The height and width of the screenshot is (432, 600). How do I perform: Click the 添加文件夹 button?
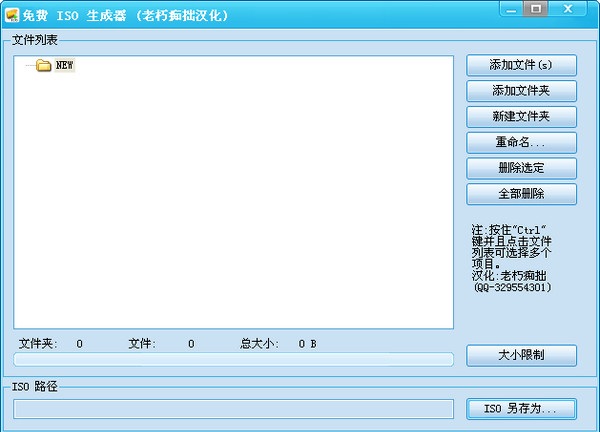[x=521, y=91]
